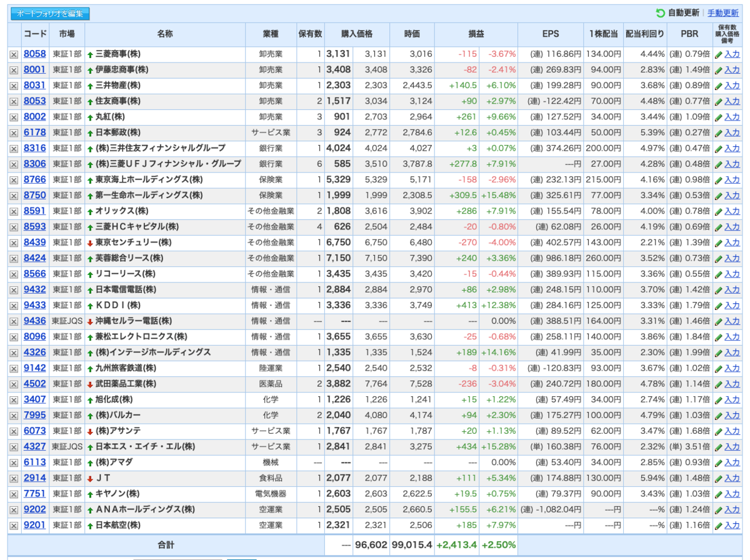The image size is (750, 560).
Task: Click the X icon for 武田薬品工業
Action: point(14,384)
